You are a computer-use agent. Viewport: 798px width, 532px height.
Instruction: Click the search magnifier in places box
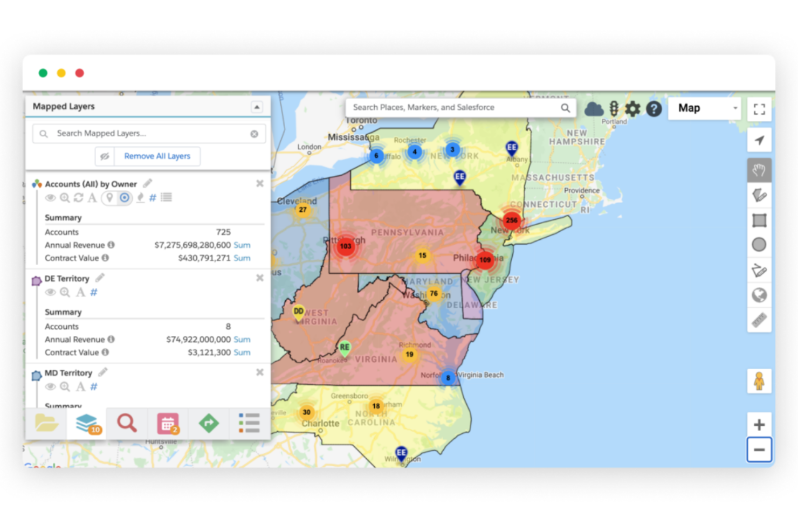[x=565, y=108]
